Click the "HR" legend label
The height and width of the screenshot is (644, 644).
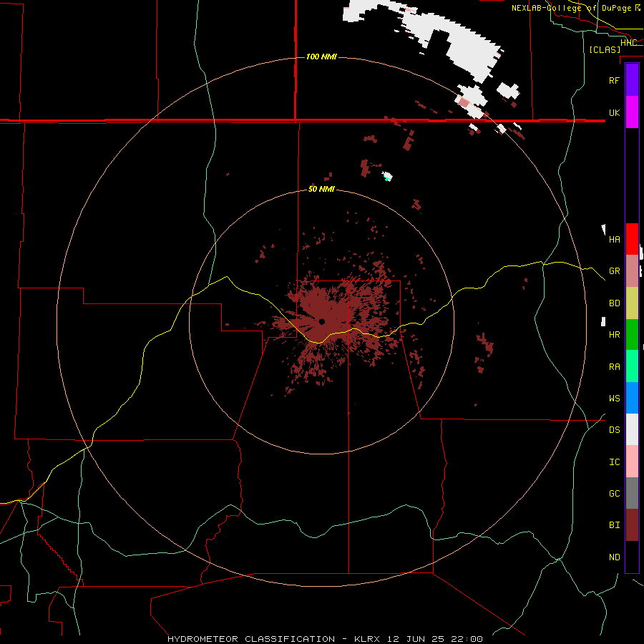pos(614,335)
